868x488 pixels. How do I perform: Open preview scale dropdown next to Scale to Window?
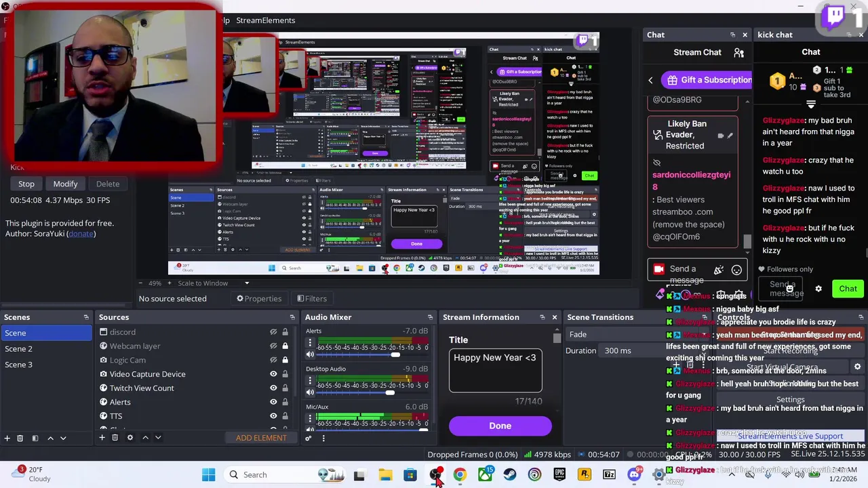[247, 283]
